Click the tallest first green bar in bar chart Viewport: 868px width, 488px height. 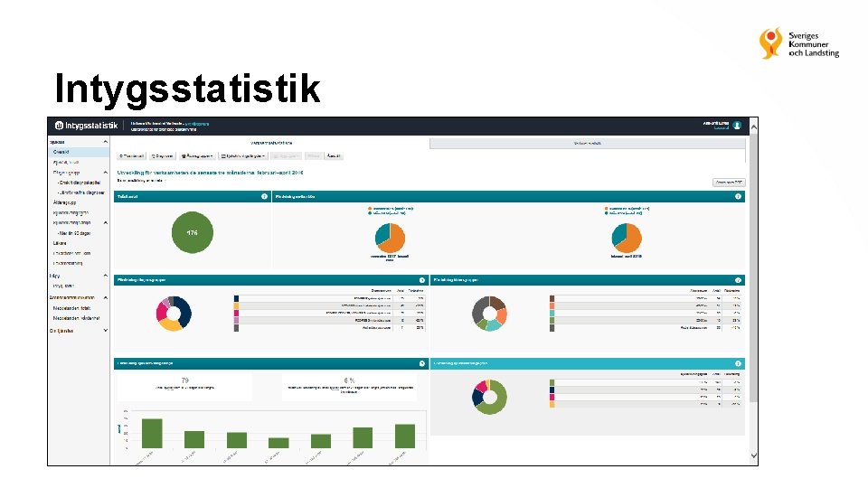[x=152, y=433]
